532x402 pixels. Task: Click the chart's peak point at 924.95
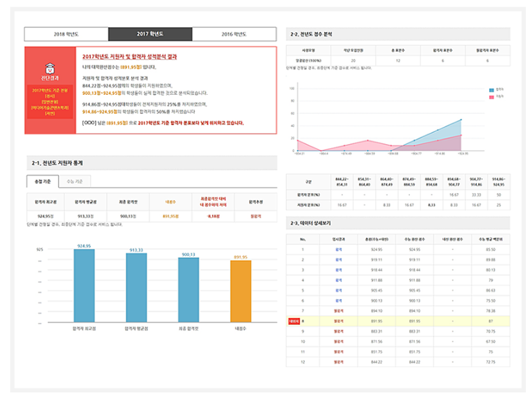(x=461, y=119)
